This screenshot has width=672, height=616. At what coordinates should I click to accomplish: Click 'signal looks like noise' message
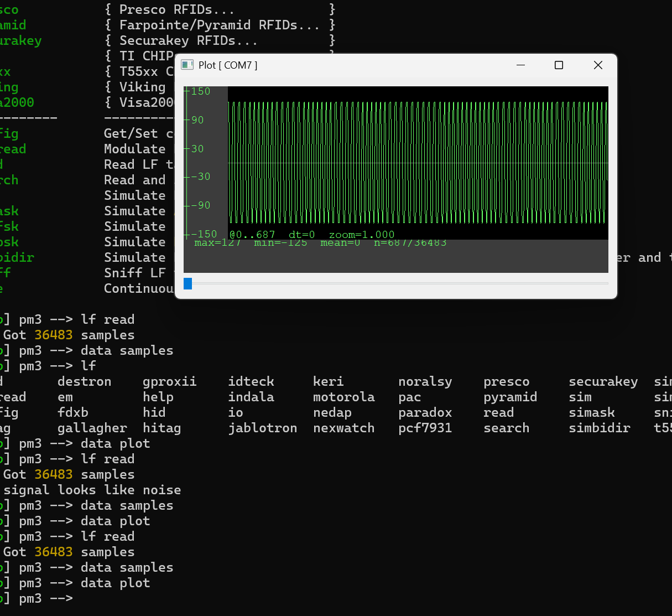click(x=92, y=490)
